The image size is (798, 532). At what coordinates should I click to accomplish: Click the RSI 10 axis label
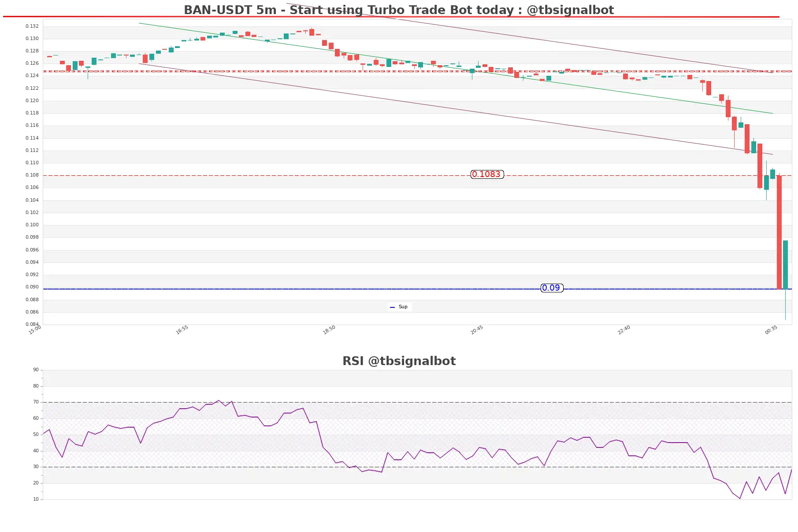click(36, 499)
